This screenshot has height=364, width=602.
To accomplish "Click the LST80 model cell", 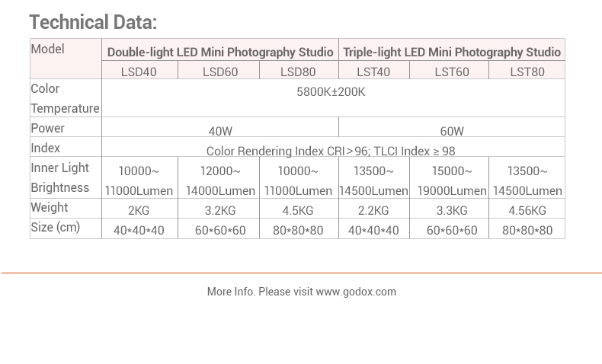I will 527,72.
